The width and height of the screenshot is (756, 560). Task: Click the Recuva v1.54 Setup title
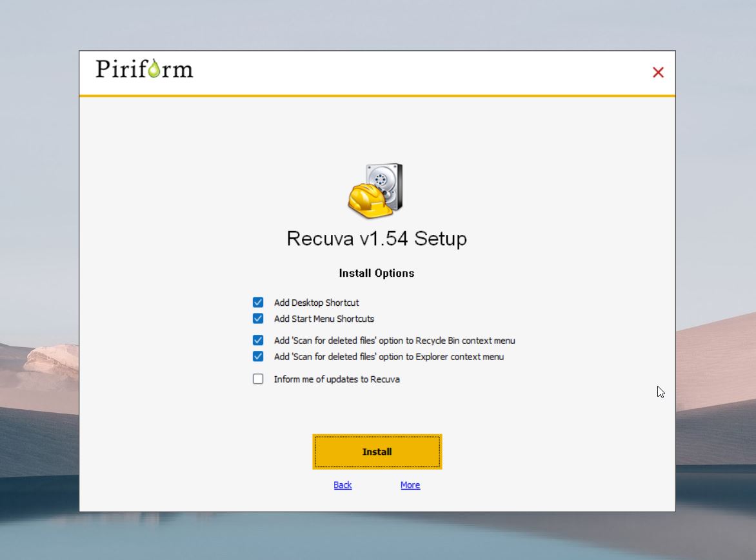point(377,238)
